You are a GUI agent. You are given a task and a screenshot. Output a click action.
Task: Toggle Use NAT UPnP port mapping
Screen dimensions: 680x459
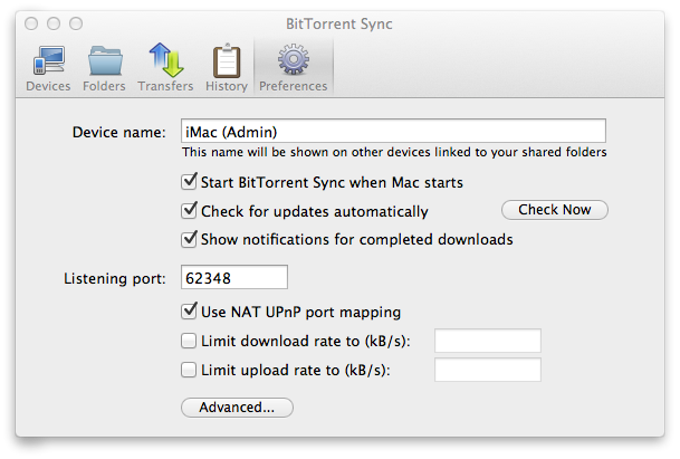(x=189, y=311)
